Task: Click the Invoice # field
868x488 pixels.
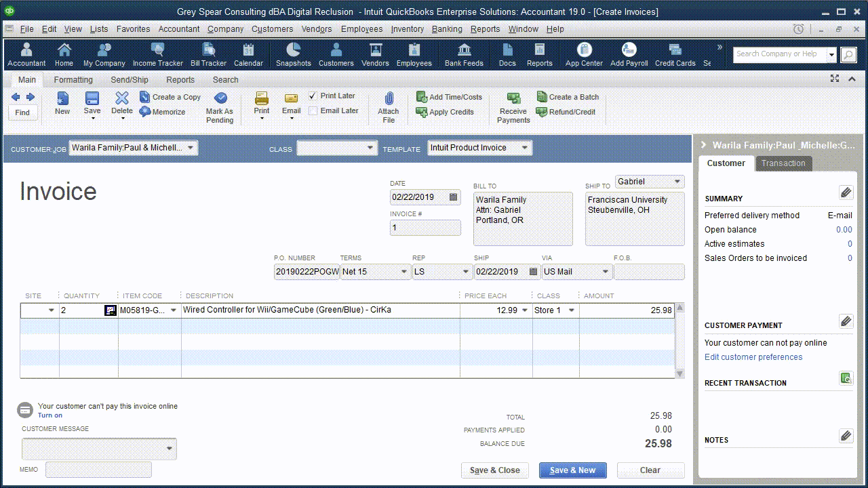Action: pyautogui.click(x=425, y=228)
